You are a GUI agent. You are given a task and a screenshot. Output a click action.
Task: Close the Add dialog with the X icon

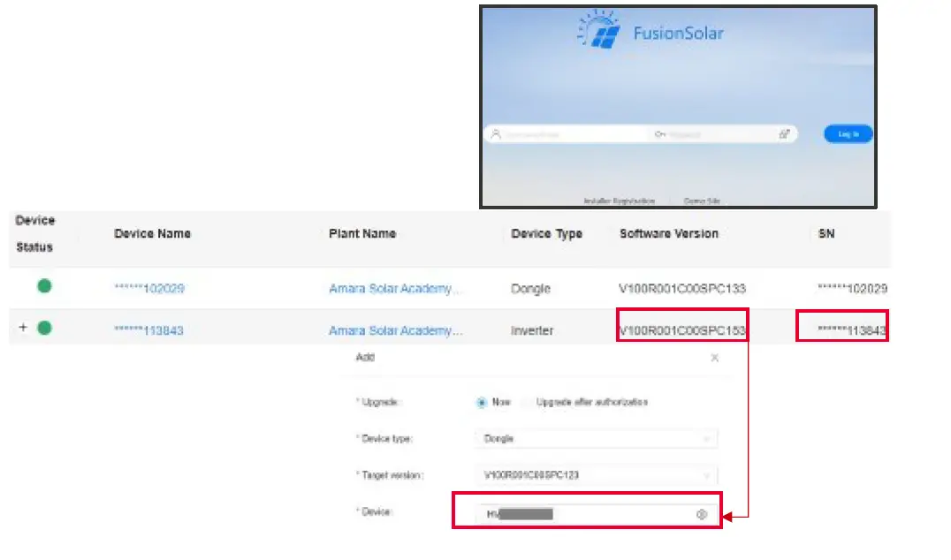pyautogui.click(x=715, y=358)
